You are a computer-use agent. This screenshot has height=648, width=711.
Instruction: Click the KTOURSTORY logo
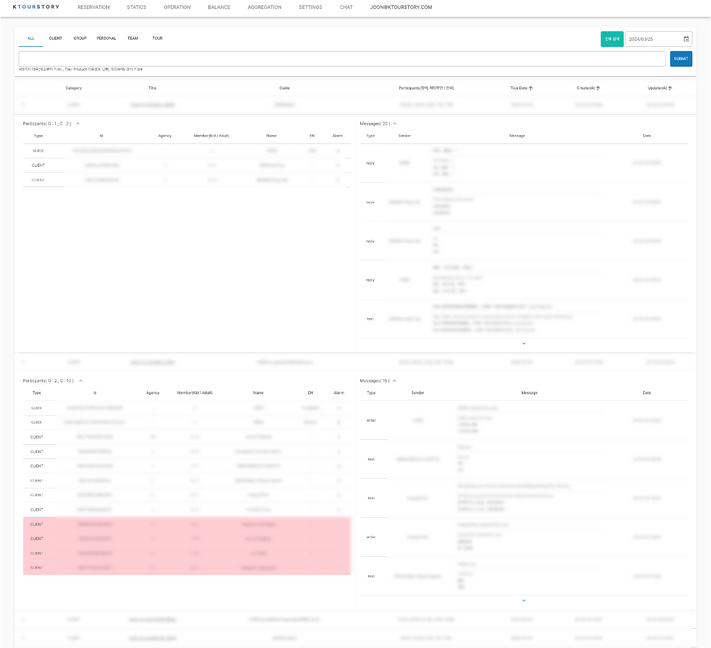pyautogui.click(x=36, y=7)
